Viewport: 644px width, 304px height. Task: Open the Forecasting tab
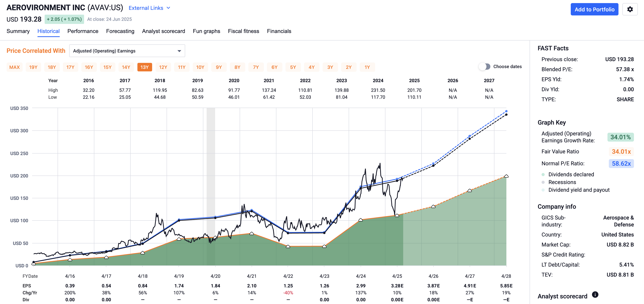coord(120,31)
